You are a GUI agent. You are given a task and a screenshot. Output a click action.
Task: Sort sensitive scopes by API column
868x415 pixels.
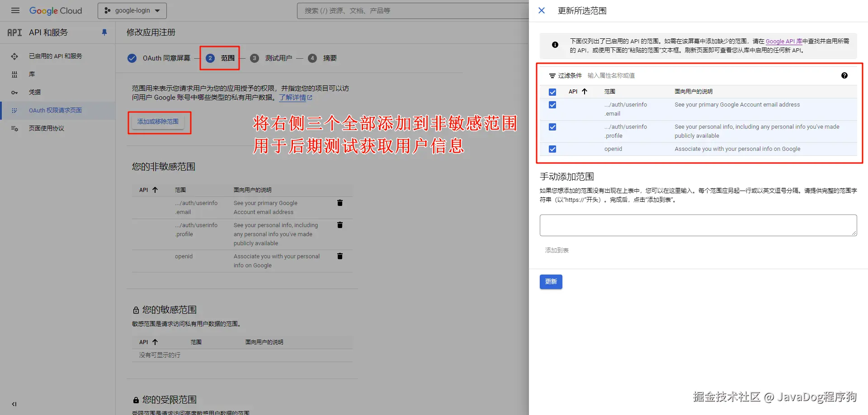click(148, 342)
